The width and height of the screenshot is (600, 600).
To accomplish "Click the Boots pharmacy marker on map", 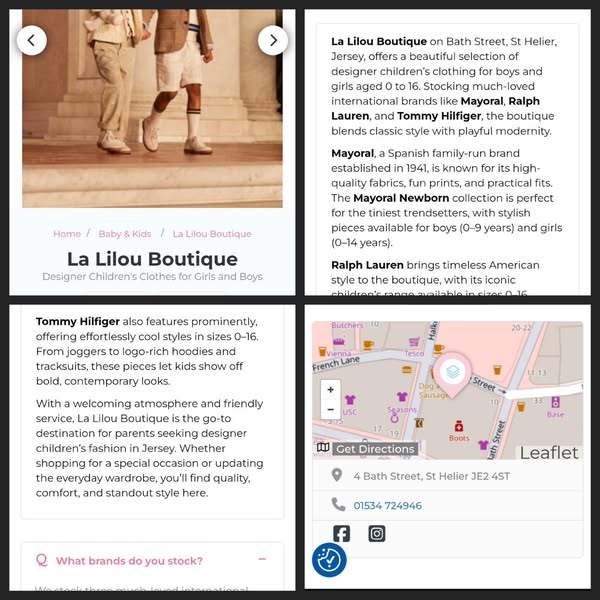I will pyautogui.click(x=459, y=427).
